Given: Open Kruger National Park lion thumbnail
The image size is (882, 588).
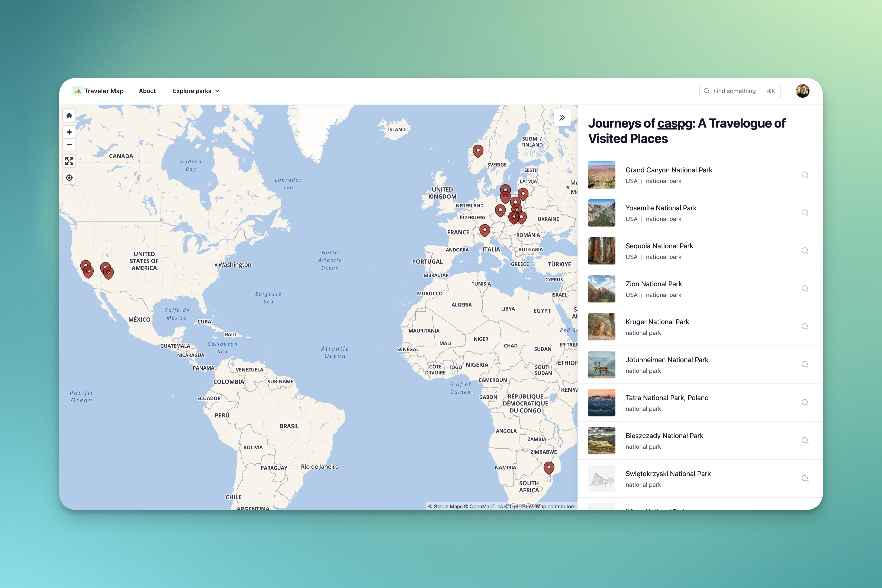Looking at the screenshot, I should tap(602, 327).
